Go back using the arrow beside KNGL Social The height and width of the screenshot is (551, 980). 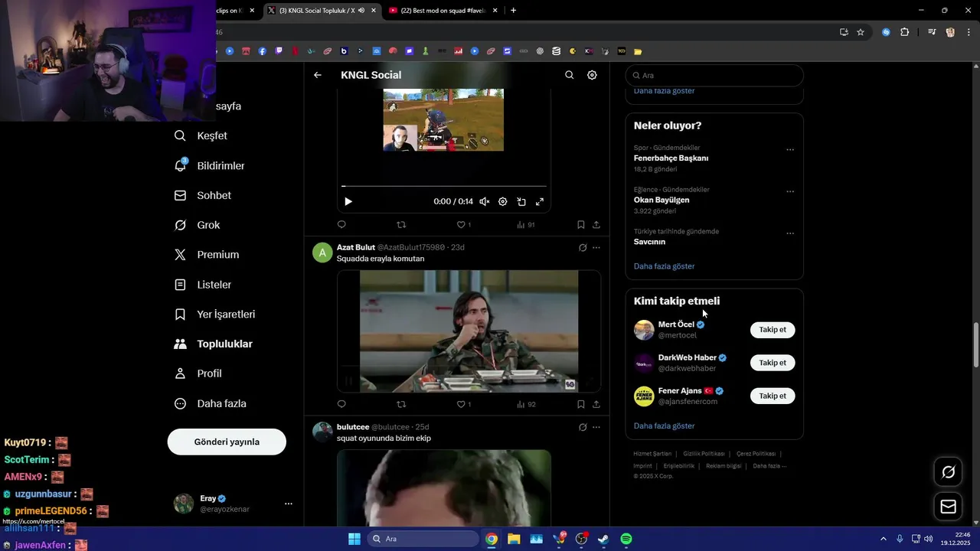(x=318, y=75)
